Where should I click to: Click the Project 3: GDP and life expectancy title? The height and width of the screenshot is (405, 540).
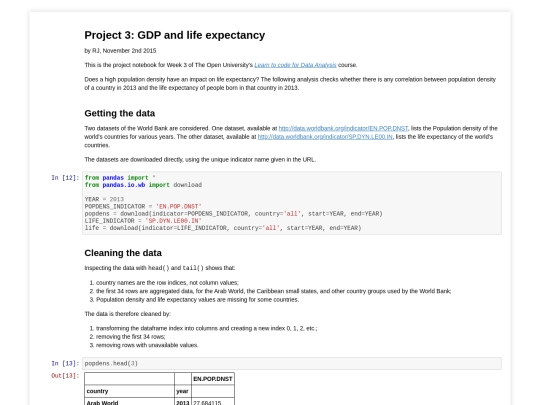pyautogui.click(x=175, y=35)
